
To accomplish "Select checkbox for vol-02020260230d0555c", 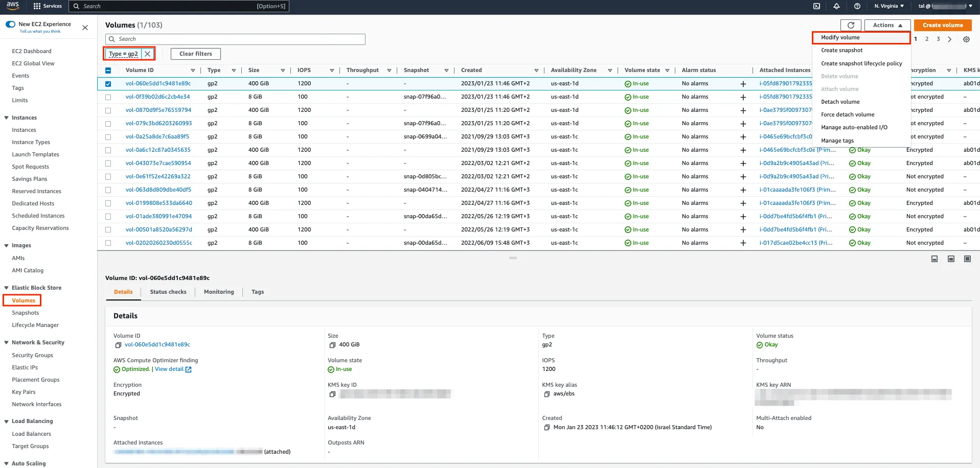I will pos(108,243).
